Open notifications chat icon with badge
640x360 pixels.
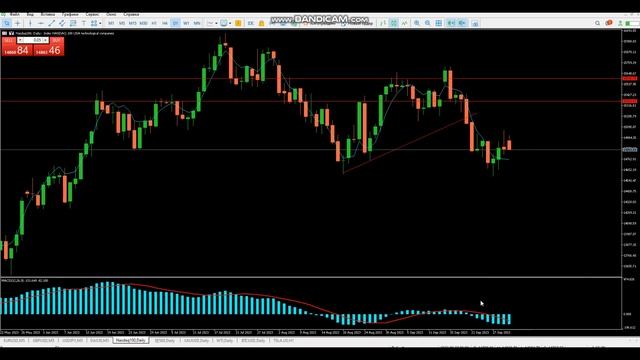pos(609,23)
